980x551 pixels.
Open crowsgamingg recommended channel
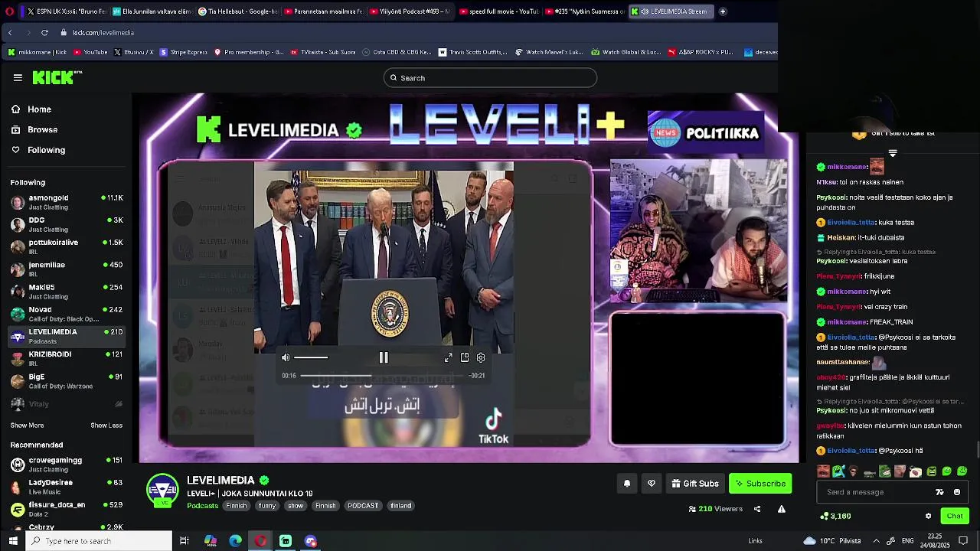(x=67, y=465)
